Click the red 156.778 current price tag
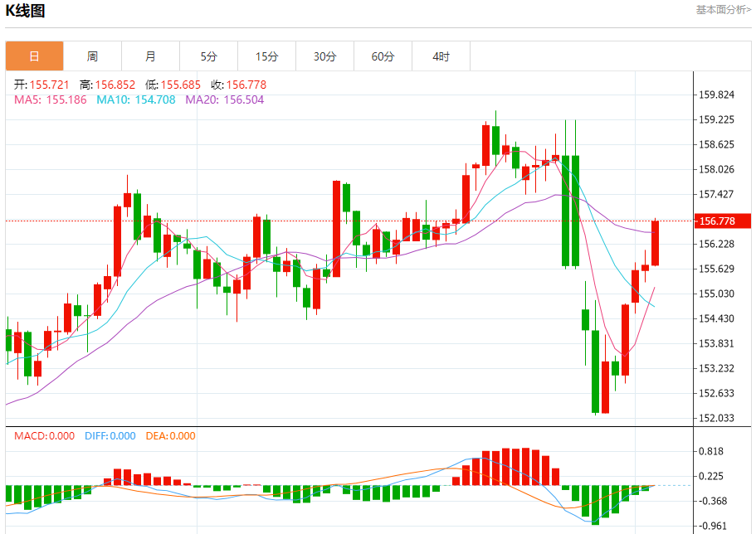 (x=717, y=221)
